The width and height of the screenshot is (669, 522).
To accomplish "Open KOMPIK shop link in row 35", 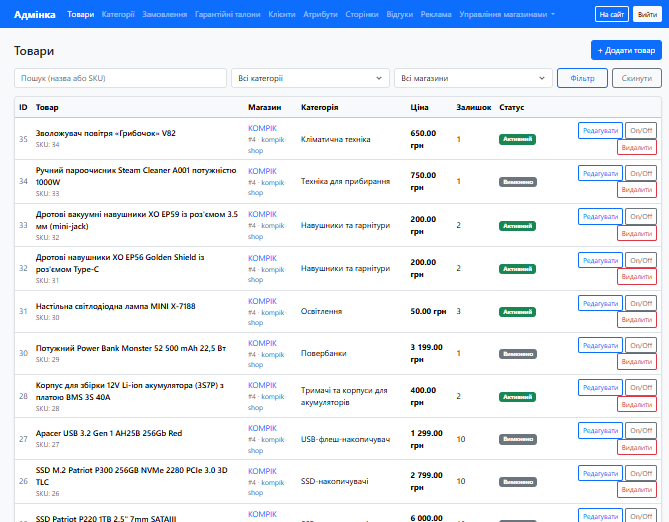I will click(x=262, y=128).
